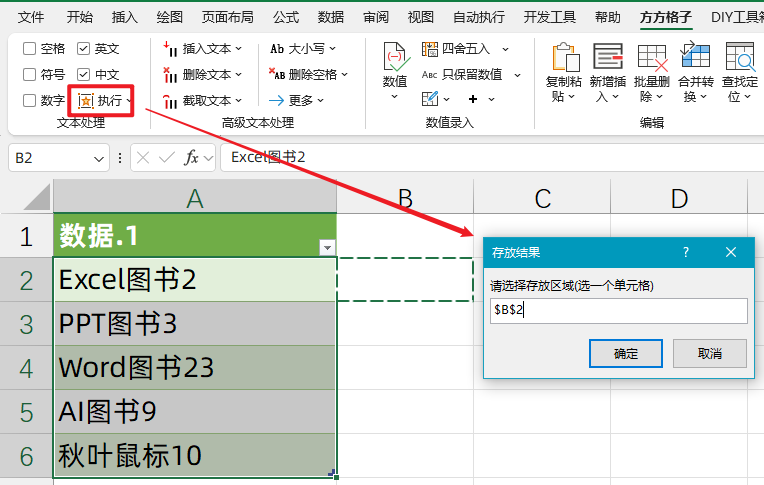Click the 确定 button in dialog

point(625,353)
